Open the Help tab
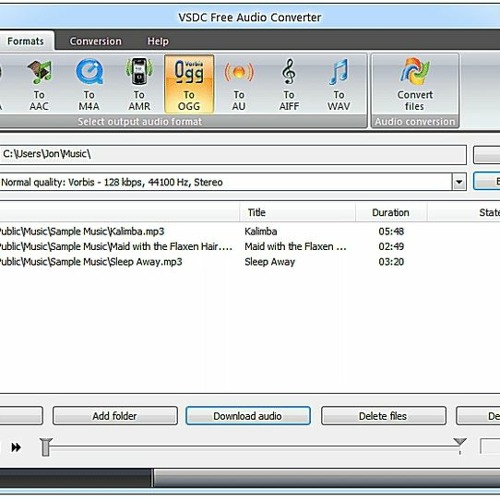 coord(158,41)
